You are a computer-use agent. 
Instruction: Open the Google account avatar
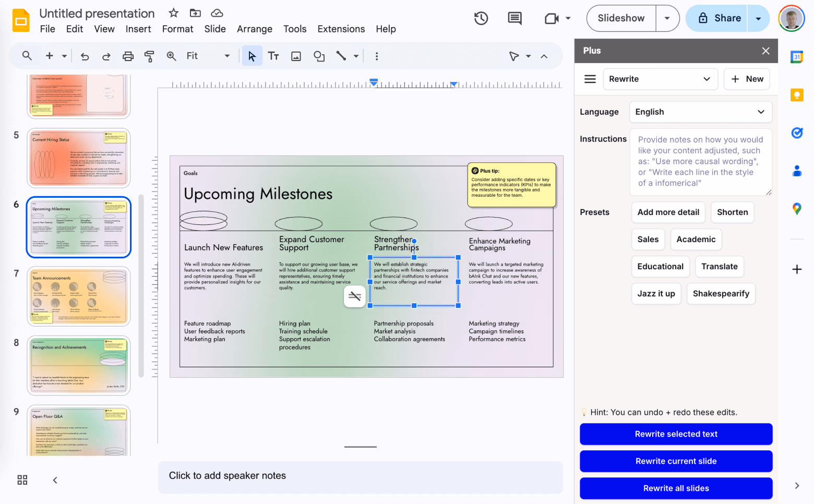792,18
